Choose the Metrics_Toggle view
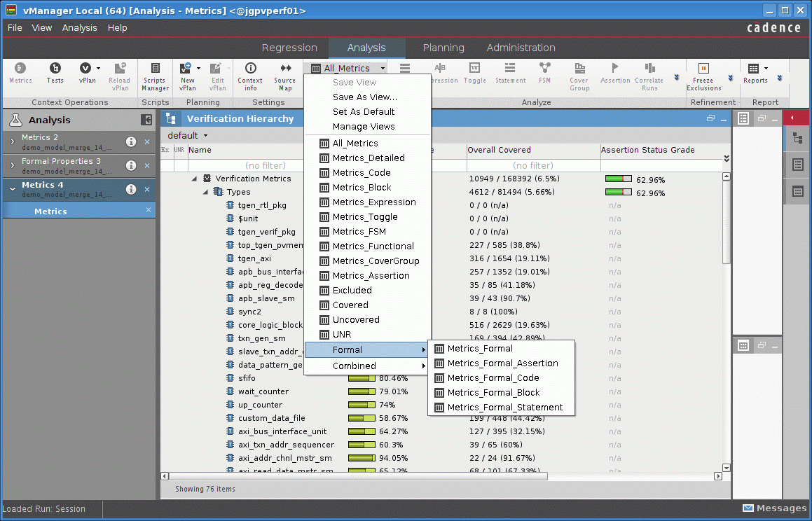 tap(367, 217)
